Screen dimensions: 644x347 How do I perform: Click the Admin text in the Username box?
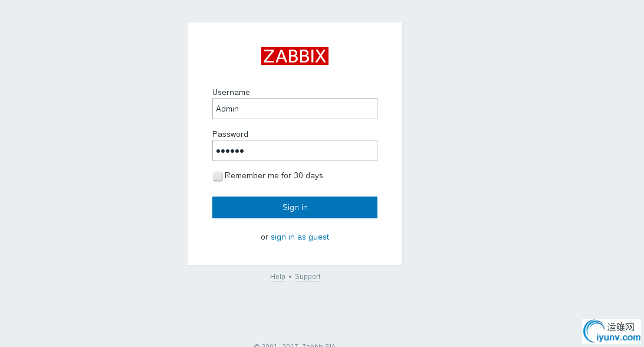[x=227, y=109]
